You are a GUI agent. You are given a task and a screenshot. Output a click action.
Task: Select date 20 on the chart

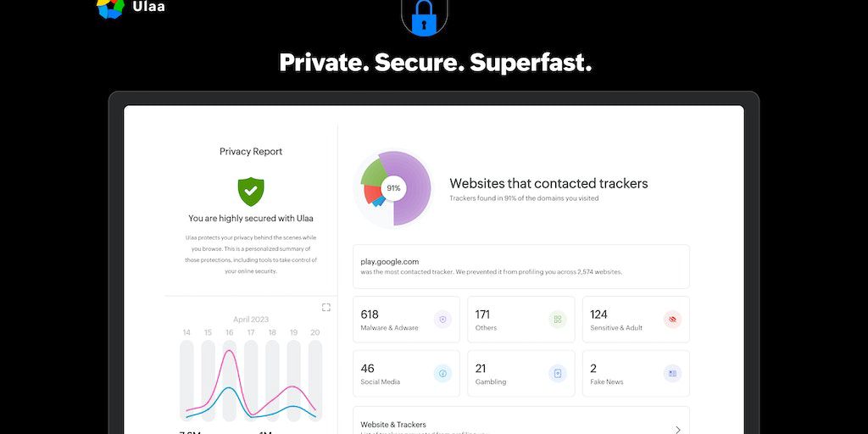[315, 333]
